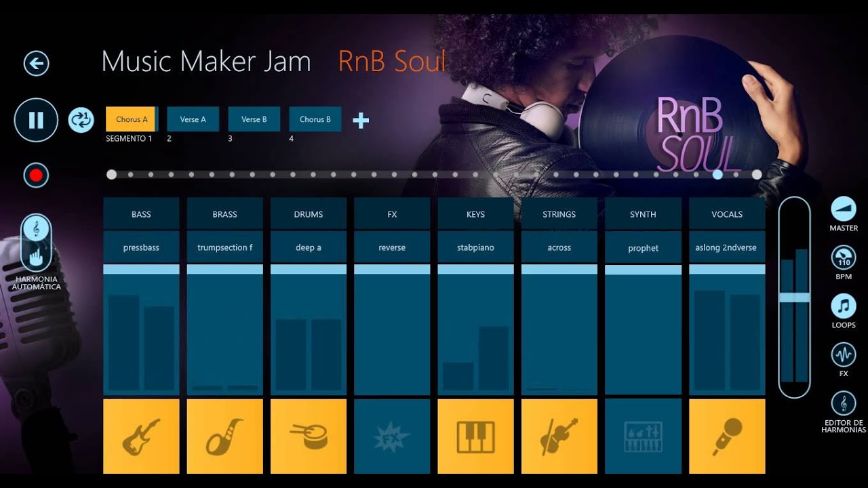Start recording with the red record button

(36, 176)
